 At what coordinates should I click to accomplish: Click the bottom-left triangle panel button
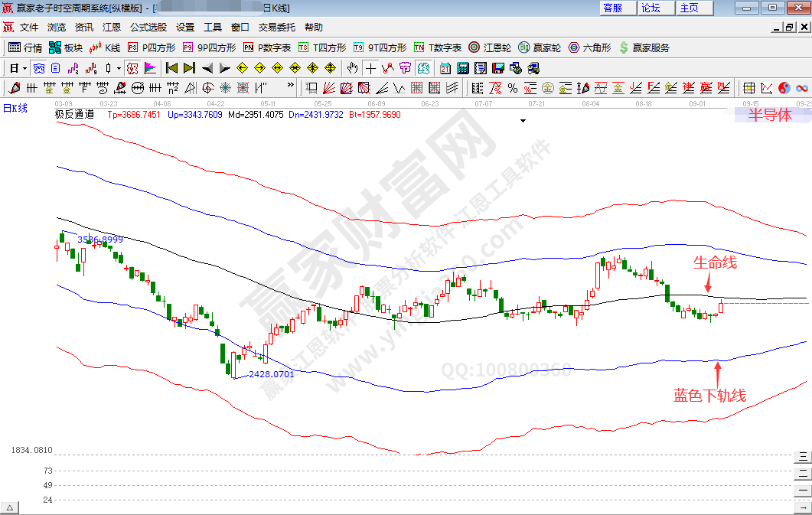[10, 507]
